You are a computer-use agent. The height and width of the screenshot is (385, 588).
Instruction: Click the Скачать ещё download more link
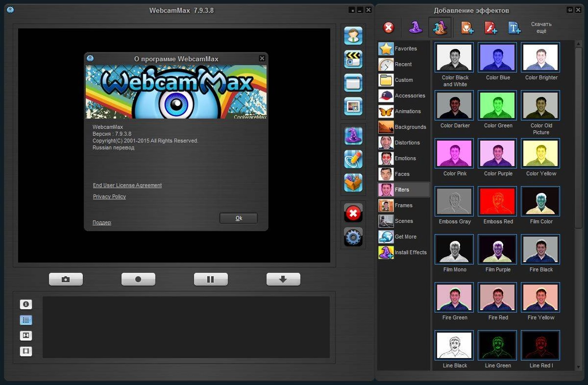pyautogui.click(x=541, y=27)
